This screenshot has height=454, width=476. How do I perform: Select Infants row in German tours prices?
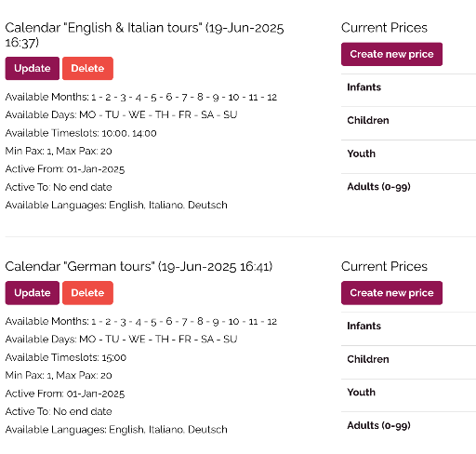[408, 329]
